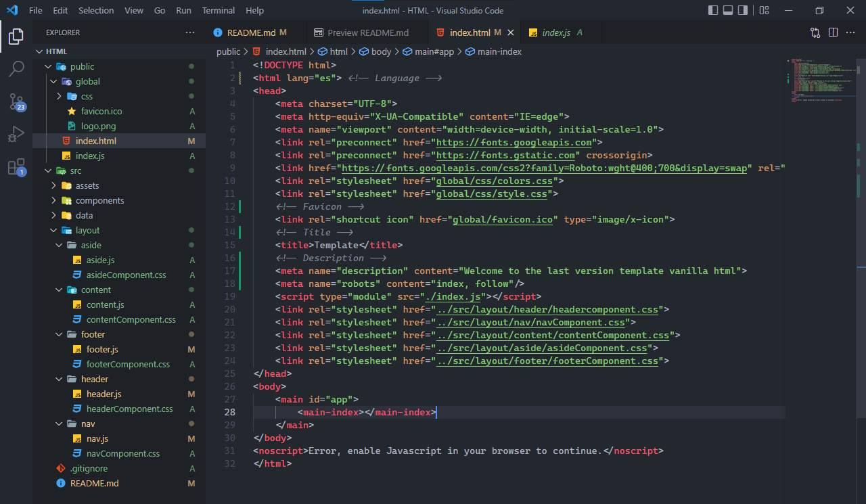The image size is (866, 504).
Task: Click the VS Code logo icon
Action: [x=12, y=10]
